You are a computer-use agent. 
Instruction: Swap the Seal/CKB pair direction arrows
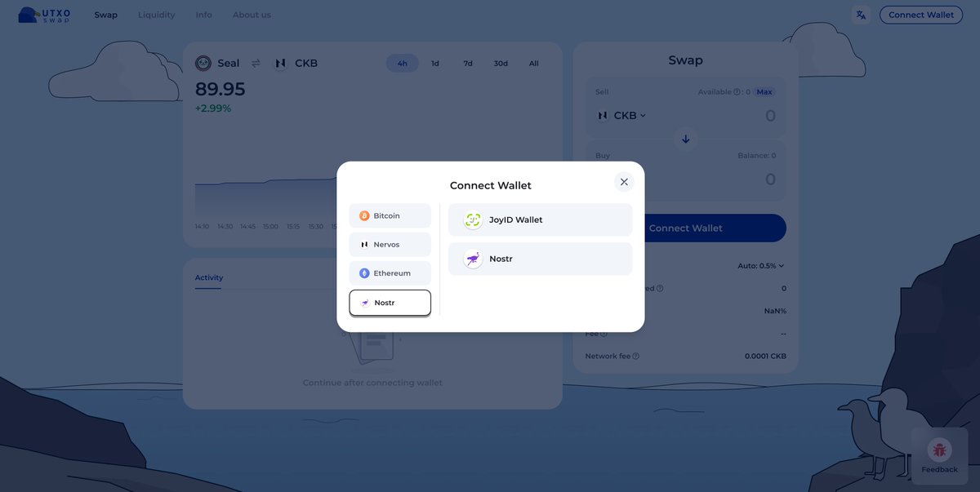pyautogui.click(x=256, y=63)
